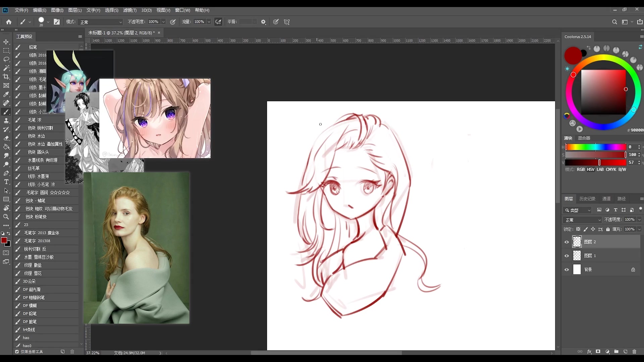The image size is (644, 362).
Task: Open the brush settings panel icon
Action: tap(57, 22)
